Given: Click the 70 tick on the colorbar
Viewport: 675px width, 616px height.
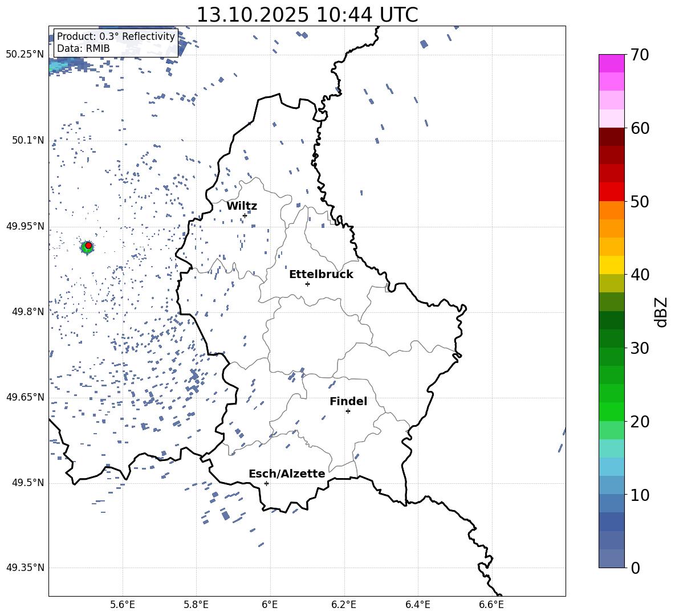Looking at the screenshot, I should click(640, 55).
